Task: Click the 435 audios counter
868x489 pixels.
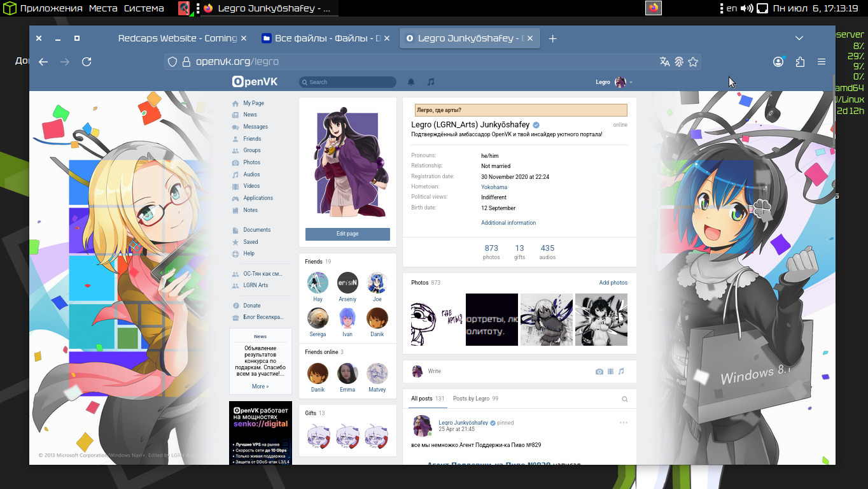Action: pos(547,252)
